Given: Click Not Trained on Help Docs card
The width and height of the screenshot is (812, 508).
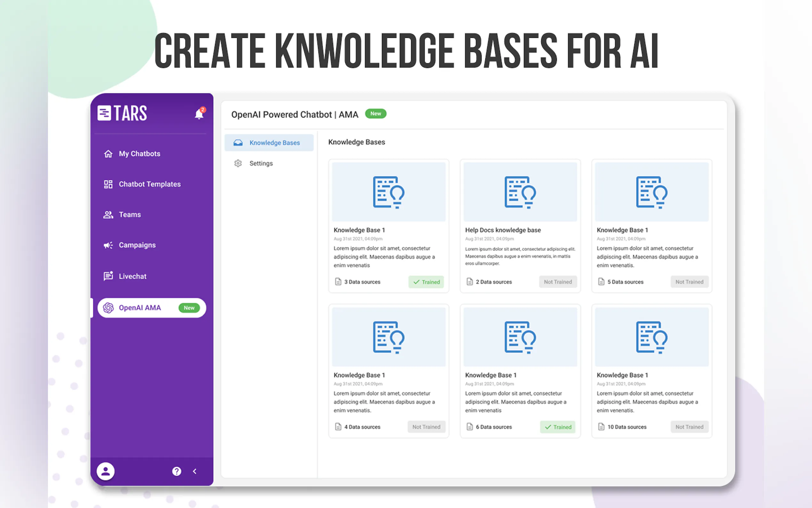Looking at the screenshot, I should [x=558, y=282].
